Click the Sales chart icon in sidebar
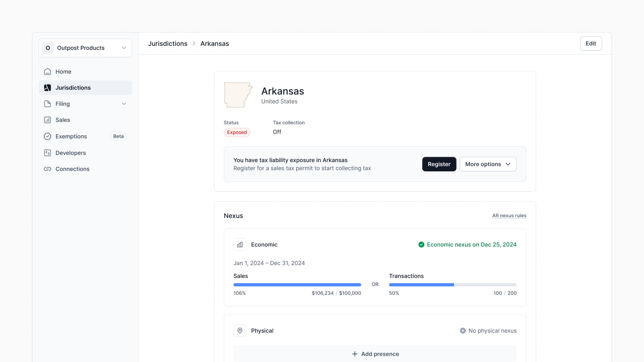 [x=47, y=120]
